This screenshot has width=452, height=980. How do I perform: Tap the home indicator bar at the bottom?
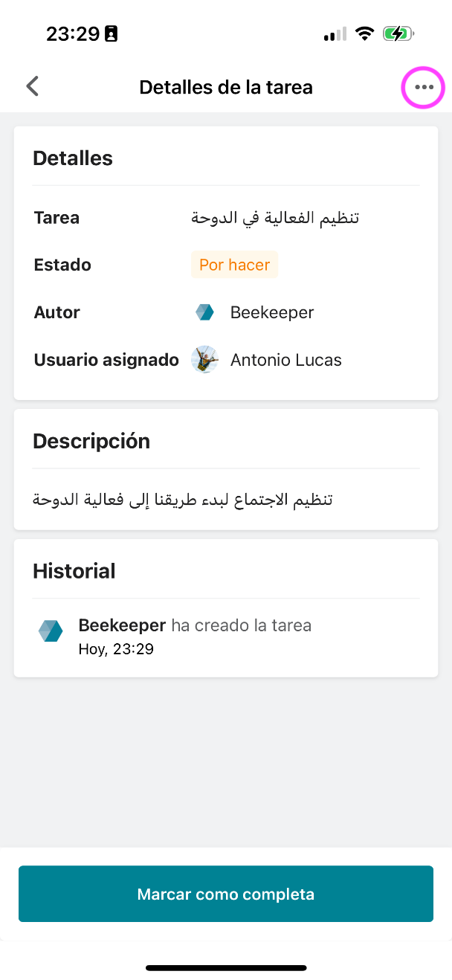[226, 968]
